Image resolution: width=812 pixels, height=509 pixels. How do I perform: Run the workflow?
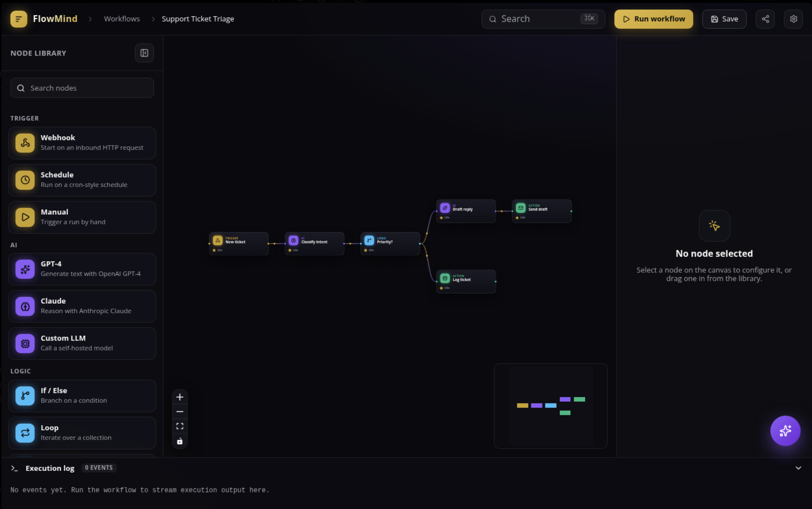653,19
